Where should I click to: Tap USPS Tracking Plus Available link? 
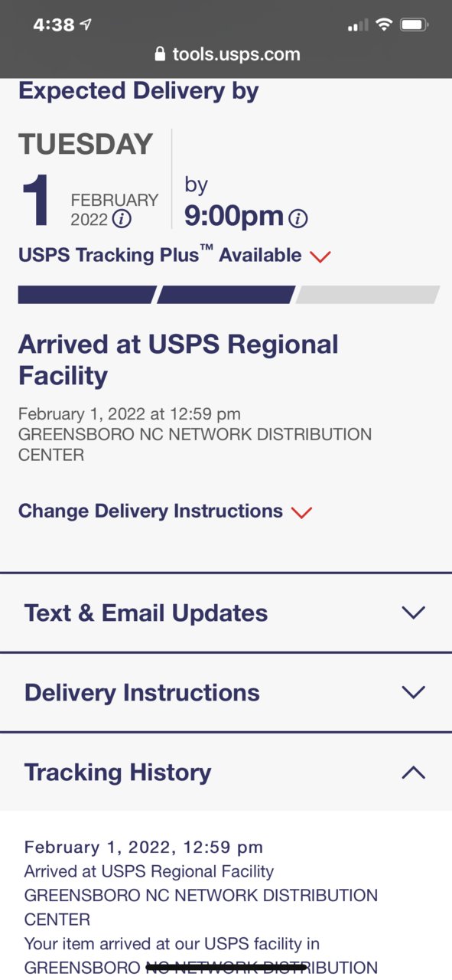point(160,255)
